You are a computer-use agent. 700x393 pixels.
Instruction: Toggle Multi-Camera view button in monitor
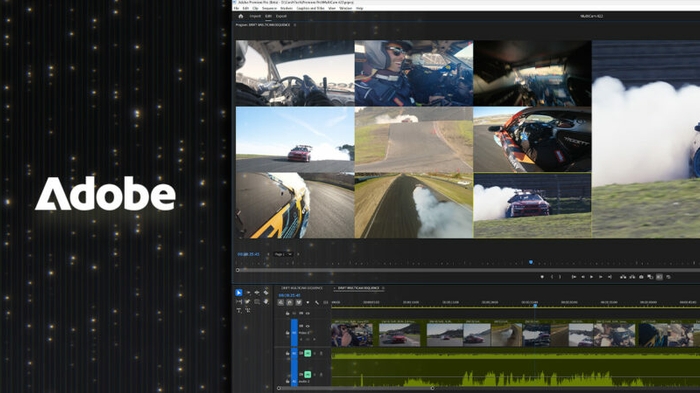click(x=659, y=277)
